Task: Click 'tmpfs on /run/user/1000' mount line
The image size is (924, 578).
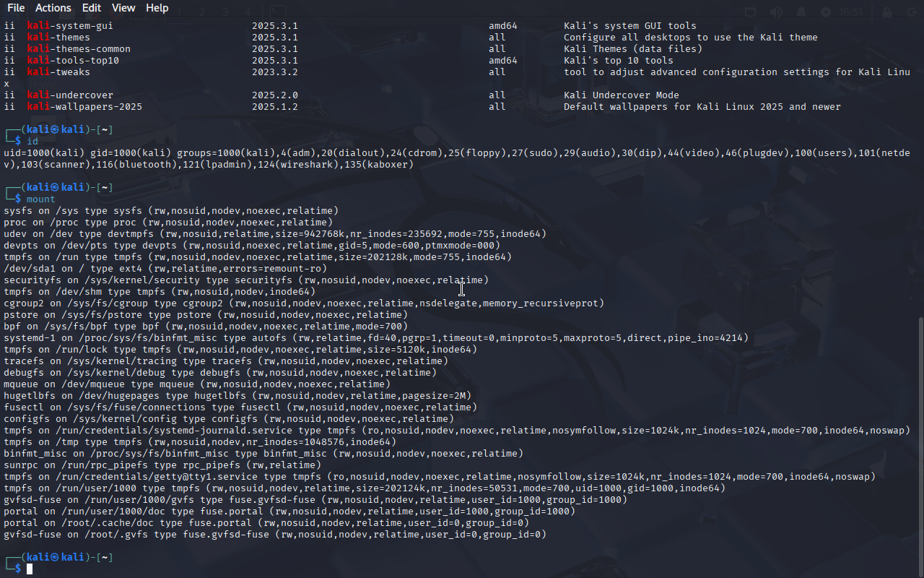Action: click(x=365, y=488)
